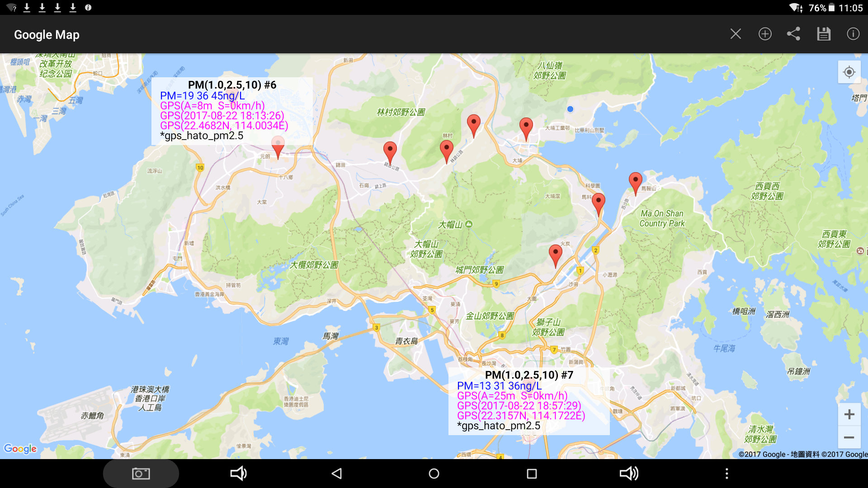Tap the blue current-location dot
Screen dimensions: 868x488
coord(570,109)
